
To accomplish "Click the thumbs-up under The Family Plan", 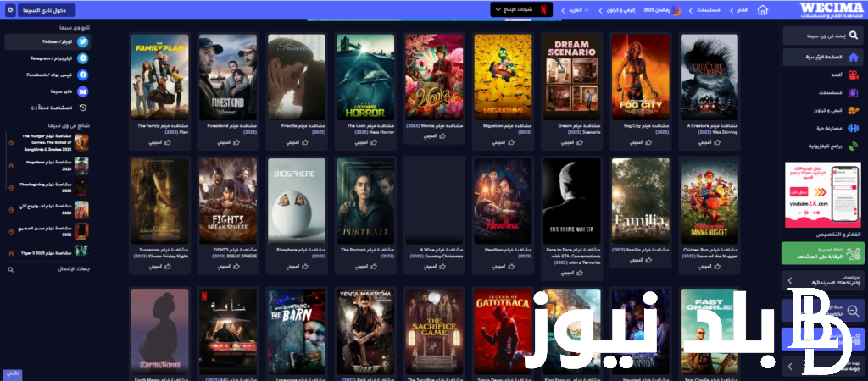I will click(x=167, y=142).
